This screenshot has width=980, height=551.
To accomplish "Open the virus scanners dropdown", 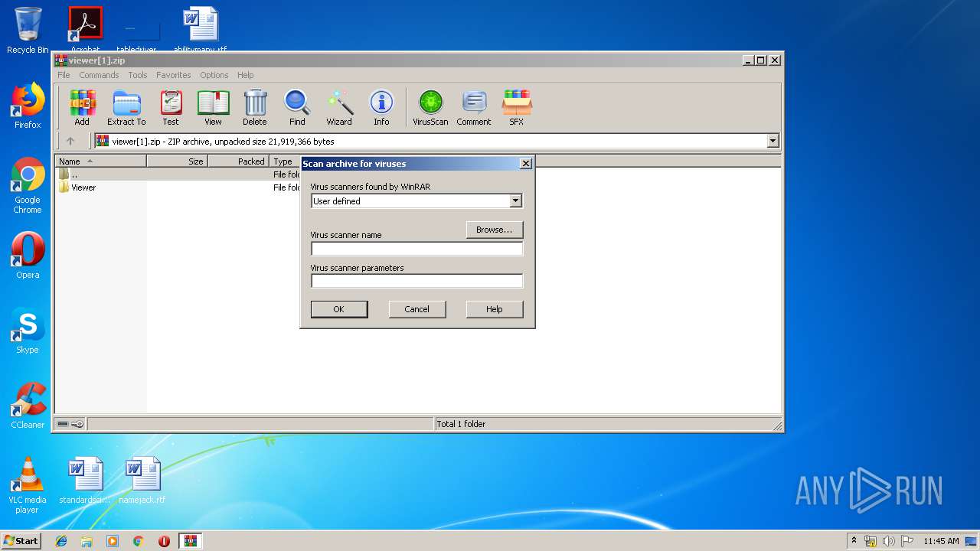I will click(515, 201).
